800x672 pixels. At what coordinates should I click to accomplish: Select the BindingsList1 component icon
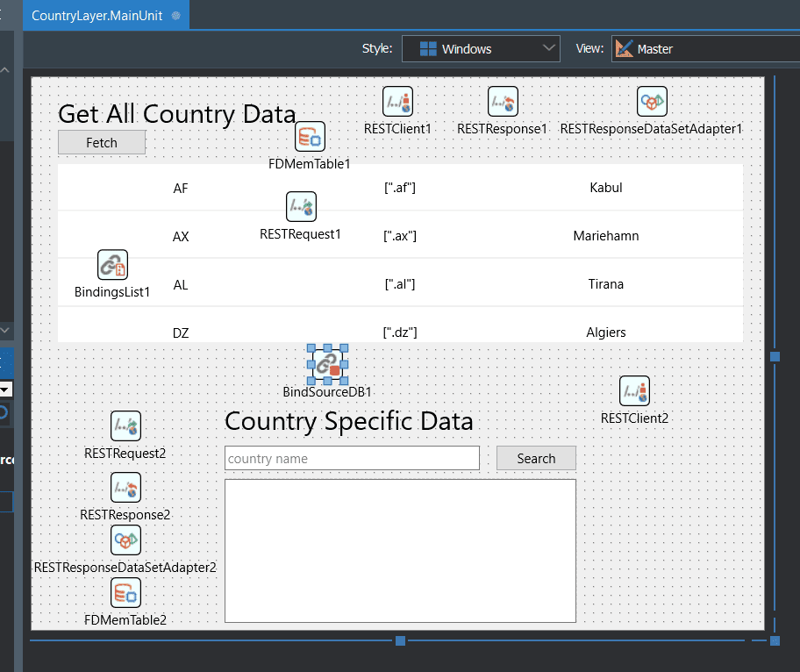coord(112,265)
